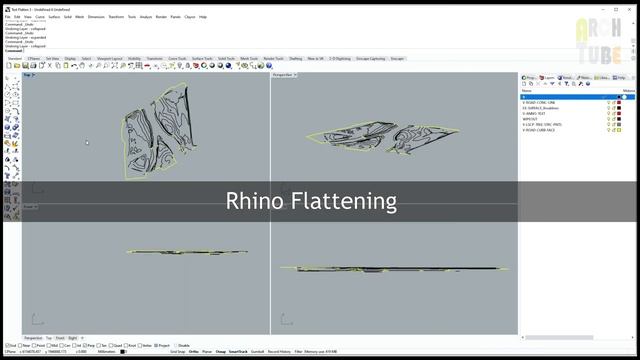Image resolution: width=640 pixels, height=360 pixels.
Task: Toggle the Mid osnap checkbox
Action: (x=49, y=345)
